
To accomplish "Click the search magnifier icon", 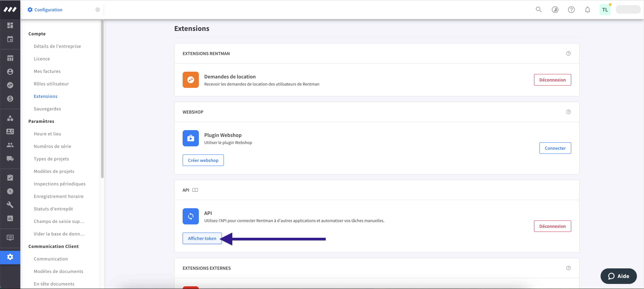I will 539,10.
